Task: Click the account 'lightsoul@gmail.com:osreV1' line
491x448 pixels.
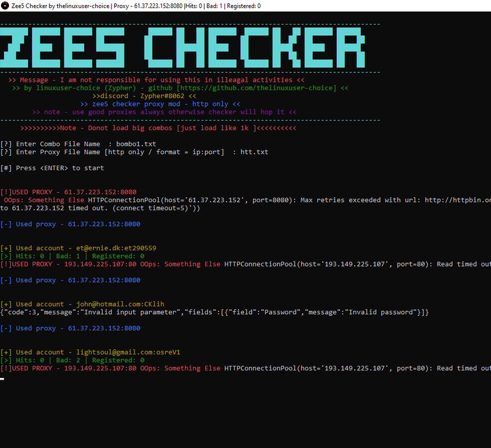Action: click(x=90, y=353)
